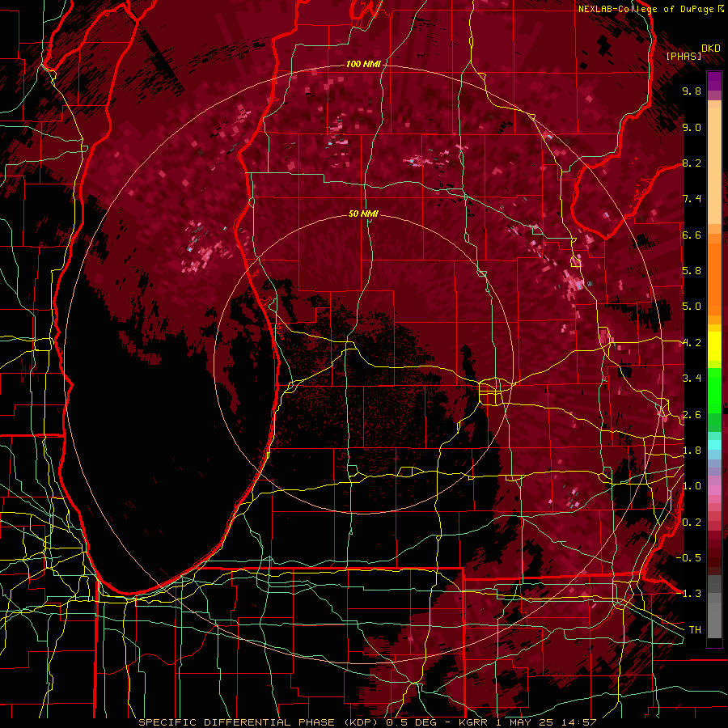
Task: Click the 14:57 timestamp in the footer
Action: click(x=580, y=722)
